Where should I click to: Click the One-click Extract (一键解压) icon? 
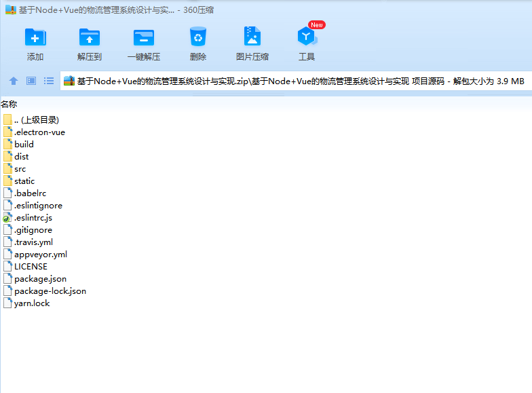(x=144, y=37)
